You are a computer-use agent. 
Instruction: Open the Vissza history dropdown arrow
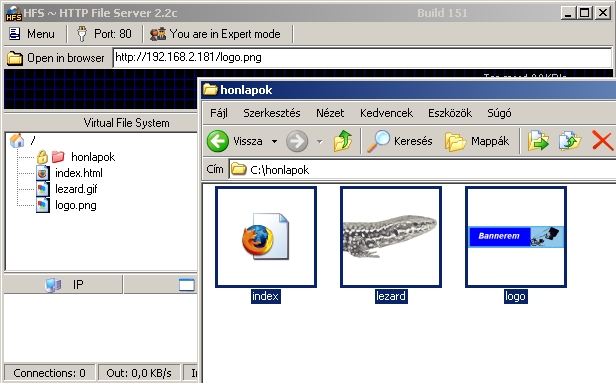[x=274, y=141]
